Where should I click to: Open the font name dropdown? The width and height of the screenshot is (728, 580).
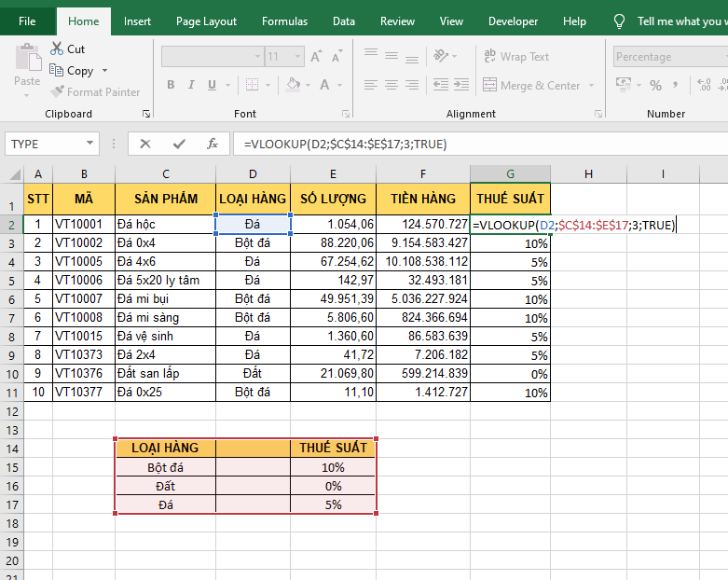(257, 57)
